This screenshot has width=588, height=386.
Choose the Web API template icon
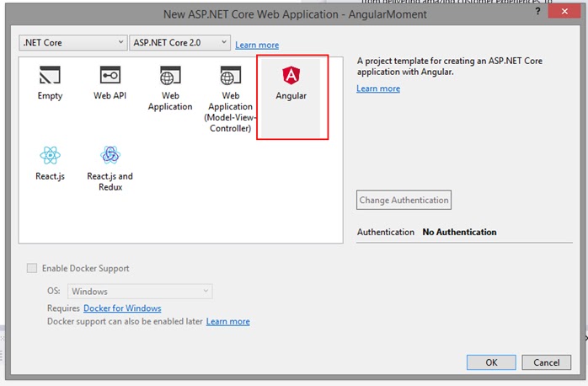(110, 75)
